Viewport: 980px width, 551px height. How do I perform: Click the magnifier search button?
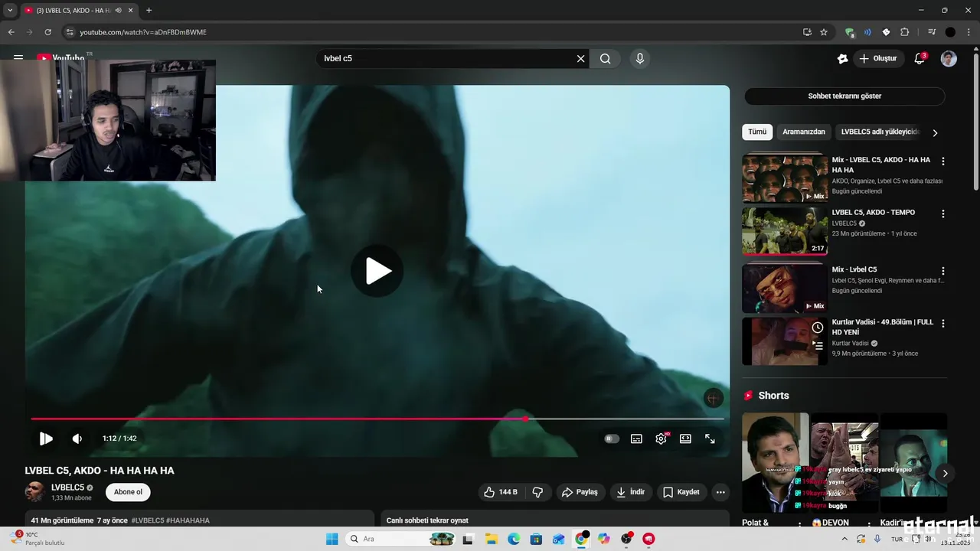tap(605, 58)
